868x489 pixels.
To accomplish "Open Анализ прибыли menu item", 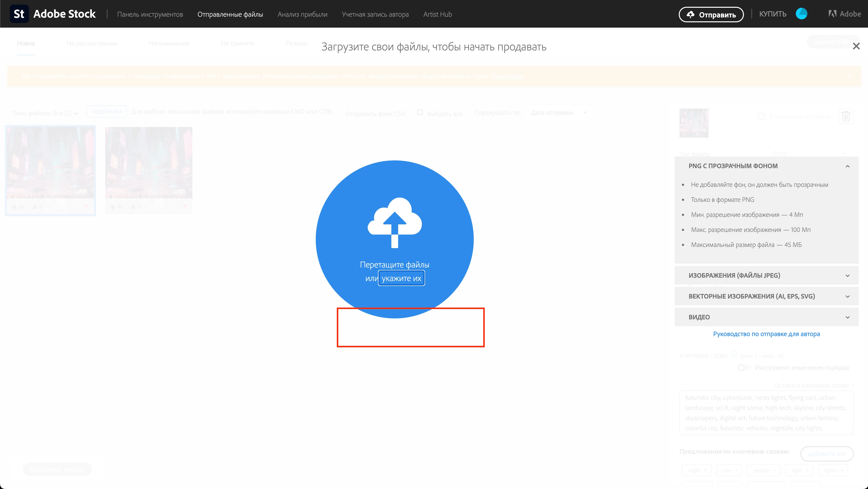I will coord(302,15).
